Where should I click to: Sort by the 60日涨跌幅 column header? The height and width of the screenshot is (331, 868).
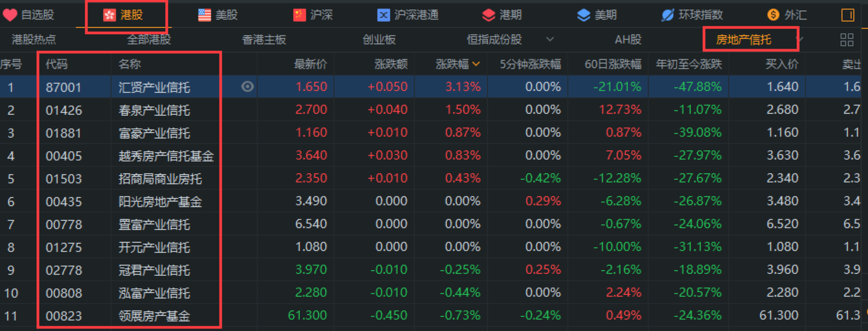click(x=613, y=64)
